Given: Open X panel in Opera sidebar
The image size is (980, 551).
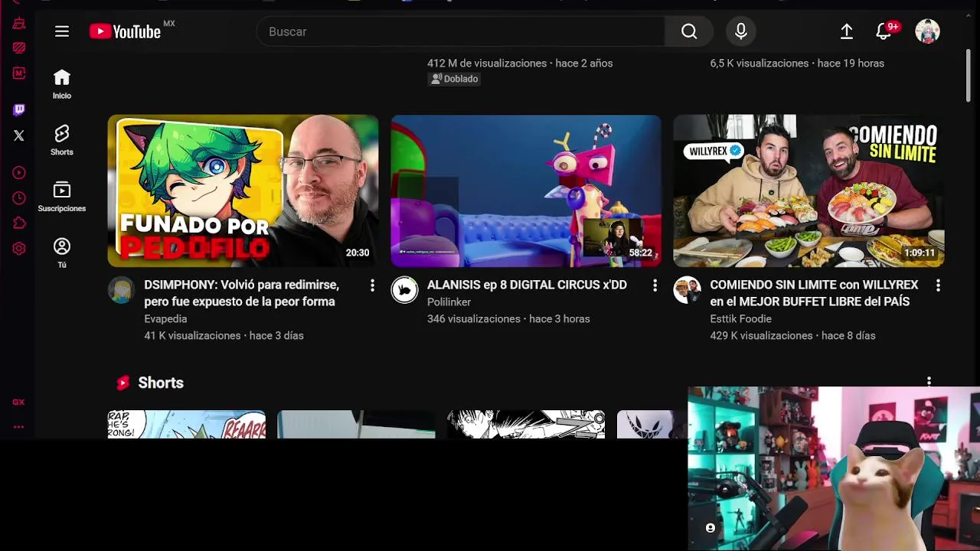Looking at the screenshot, I should click(19, 135).
